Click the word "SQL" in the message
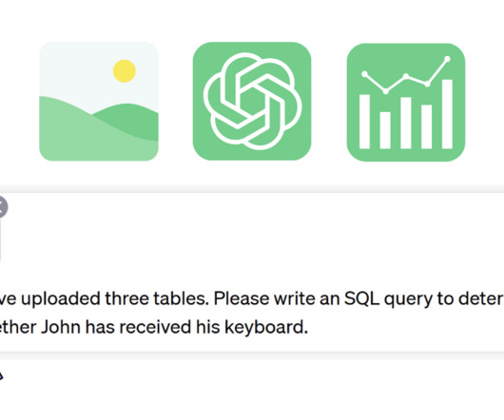The height and width of the screenshot is (420, 504). [361, 298]
